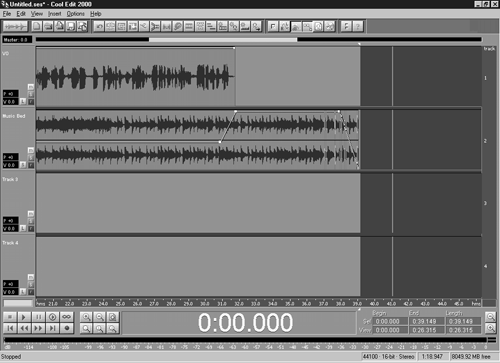
Task: Click the Fast Forward transport button
Action: coord(38,328)
